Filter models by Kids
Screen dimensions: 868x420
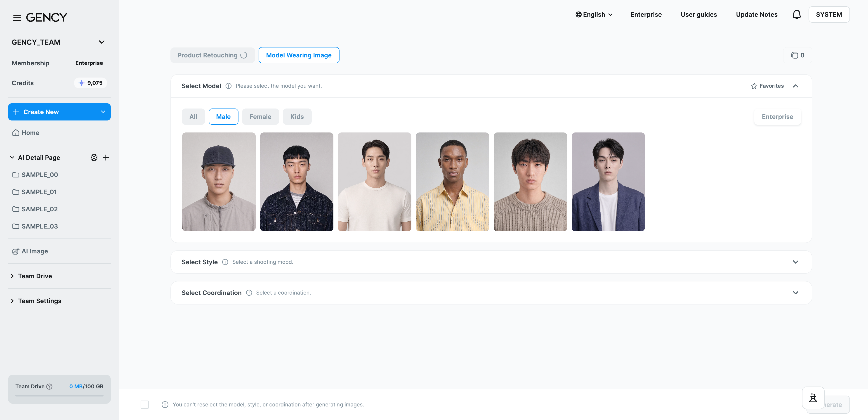coord(297,117)
